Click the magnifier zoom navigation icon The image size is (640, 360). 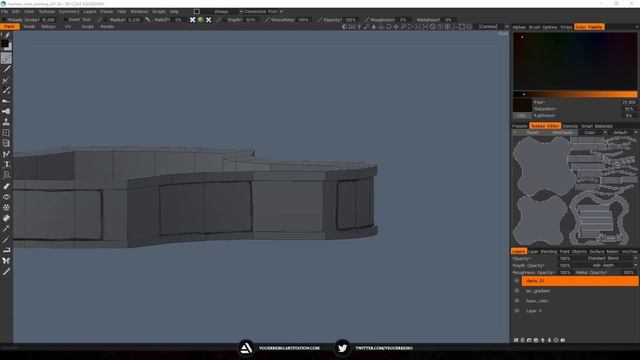pos(403,27)
